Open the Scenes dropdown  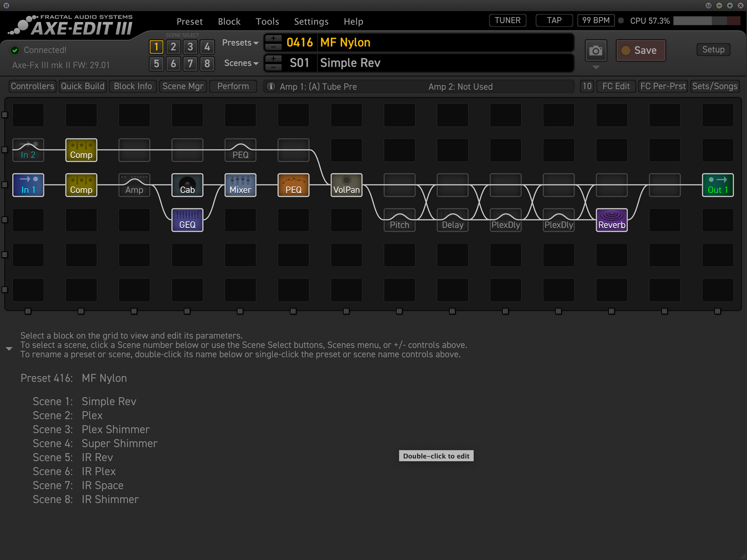coord(241,63)
